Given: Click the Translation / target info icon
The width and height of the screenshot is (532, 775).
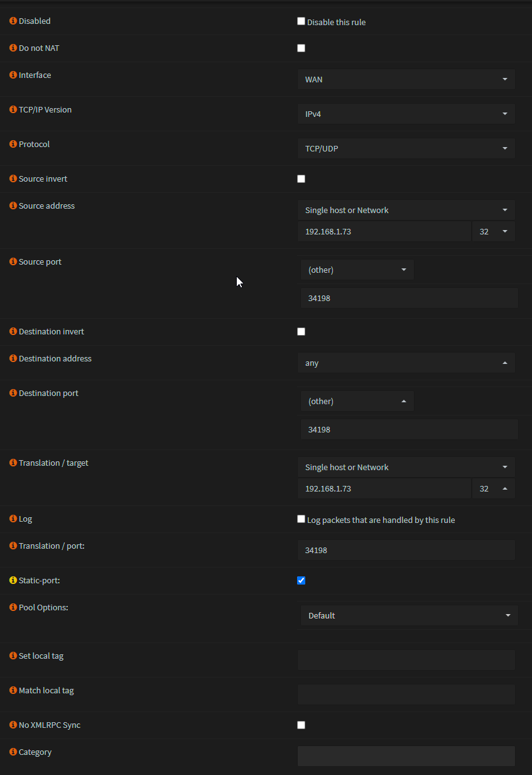Looking at the screenshot, I should [x=13, y=463].
